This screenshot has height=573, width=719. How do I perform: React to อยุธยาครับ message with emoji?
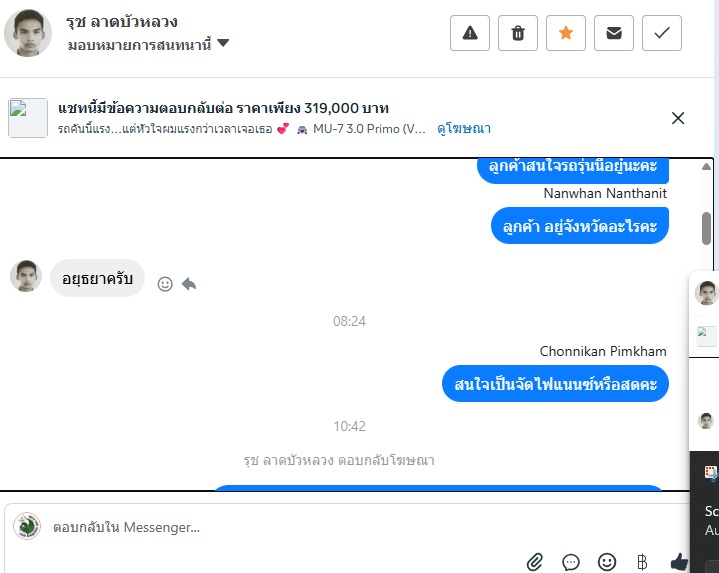tap(165, 284)
